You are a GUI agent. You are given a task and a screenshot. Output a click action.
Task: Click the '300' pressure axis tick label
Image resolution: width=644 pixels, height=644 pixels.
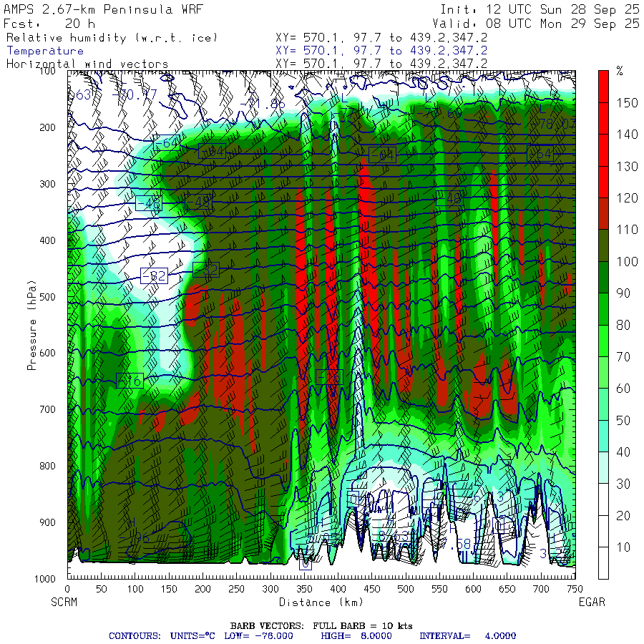47,184
